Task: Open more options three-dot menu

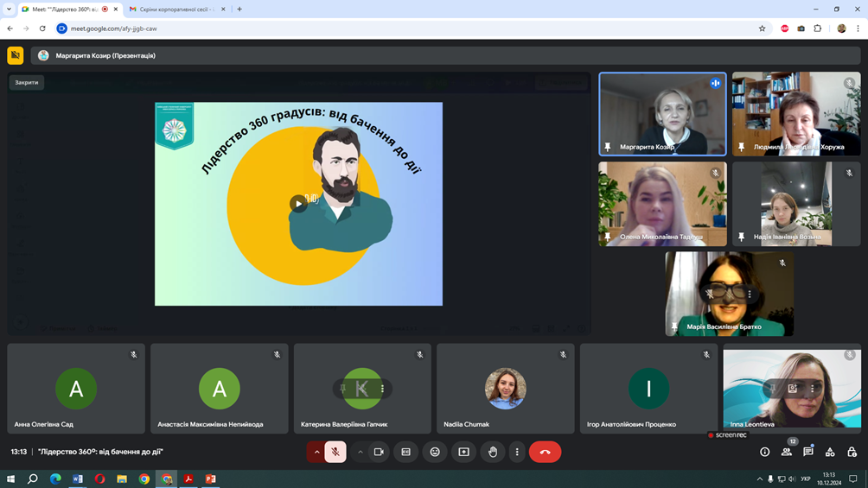Action: (517, 452)
